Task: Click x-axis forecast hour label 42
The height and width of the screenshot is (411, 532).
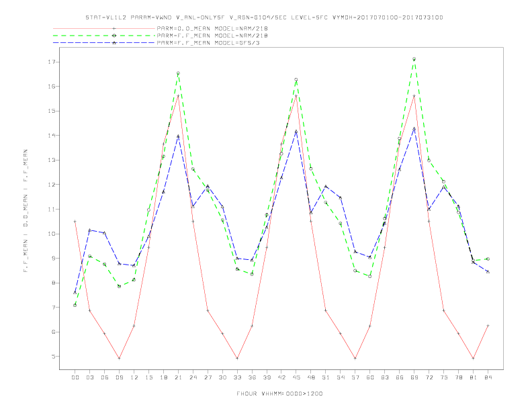Action: pyautogui.click(x=281, y=377)
